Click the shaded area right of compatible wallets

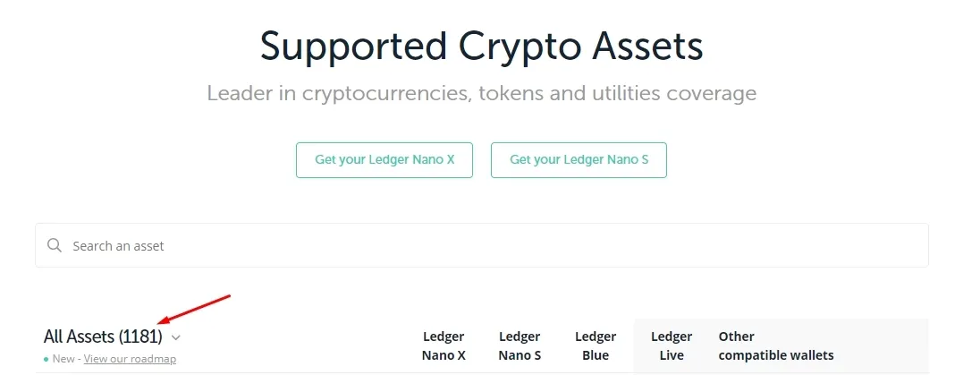pos(882,345)
